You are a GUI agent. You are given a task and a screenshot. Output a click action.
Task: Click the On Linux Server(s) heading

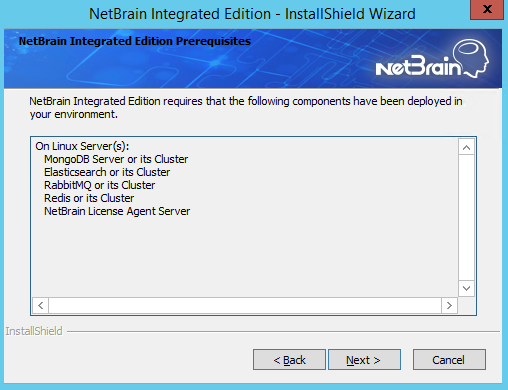click(x=82, y=146)
